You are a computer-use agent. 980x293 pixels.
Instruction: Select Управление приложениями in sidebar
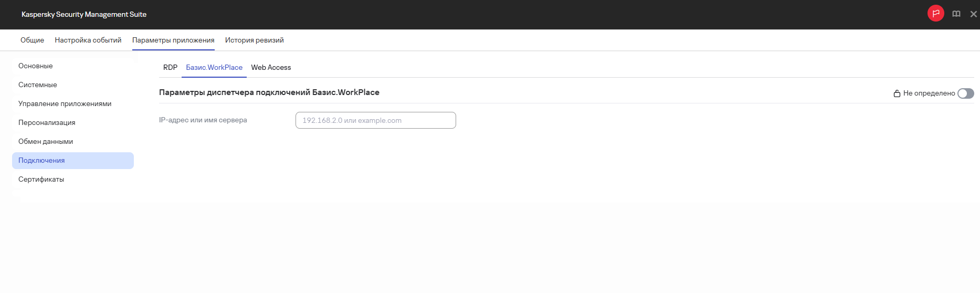point(65,103)
